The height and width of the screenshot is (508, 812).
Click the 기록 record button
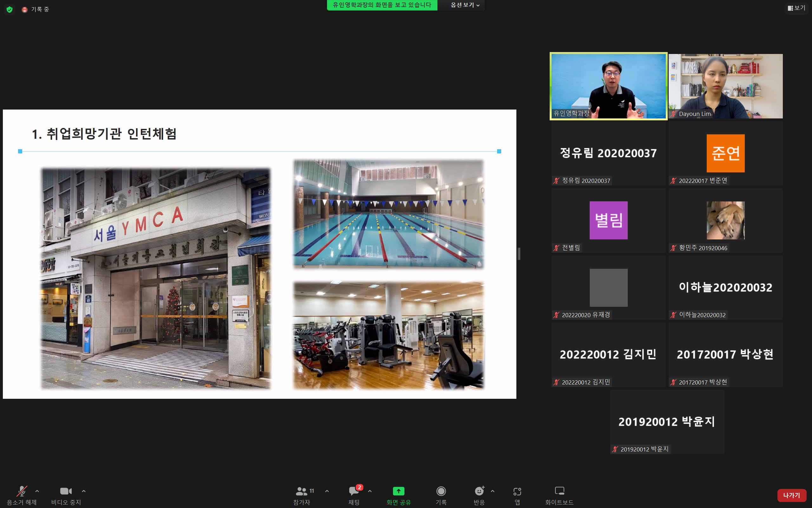pyautogui.click(x=441, y=495)
